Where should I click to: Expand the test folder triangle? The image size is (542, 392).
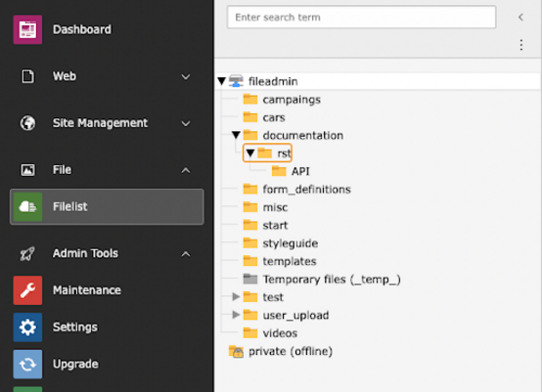click(x=236, y=296)
